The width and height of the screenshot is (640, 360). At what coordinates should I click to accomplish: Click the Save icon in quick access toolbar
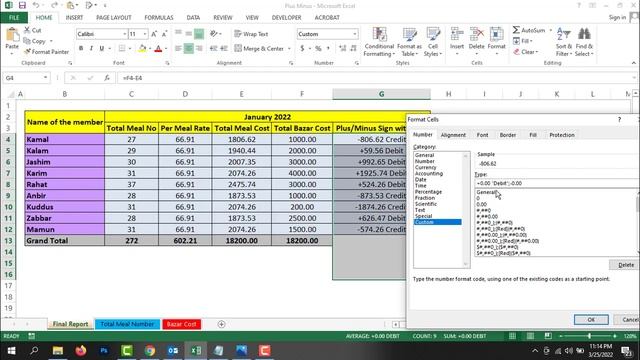click(x=22, y=5)
